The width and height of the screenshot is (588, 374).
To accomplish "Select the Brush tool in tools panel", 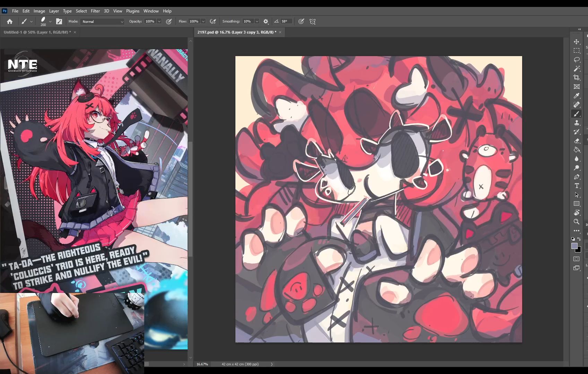I will (x=577, y=114).
